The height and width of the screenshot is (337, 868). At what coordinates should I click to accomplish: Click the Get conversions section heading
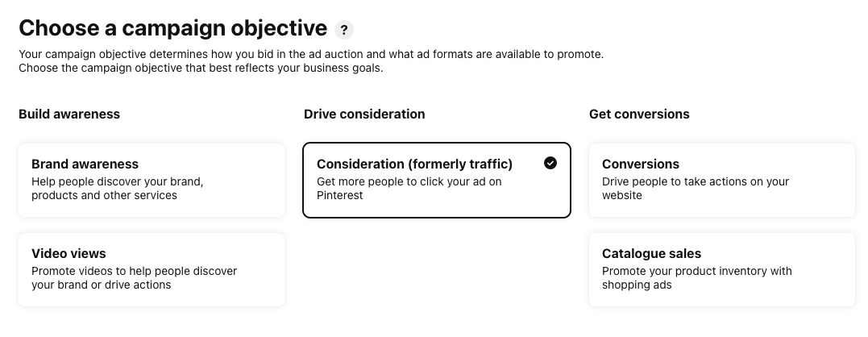click(639, 114)
